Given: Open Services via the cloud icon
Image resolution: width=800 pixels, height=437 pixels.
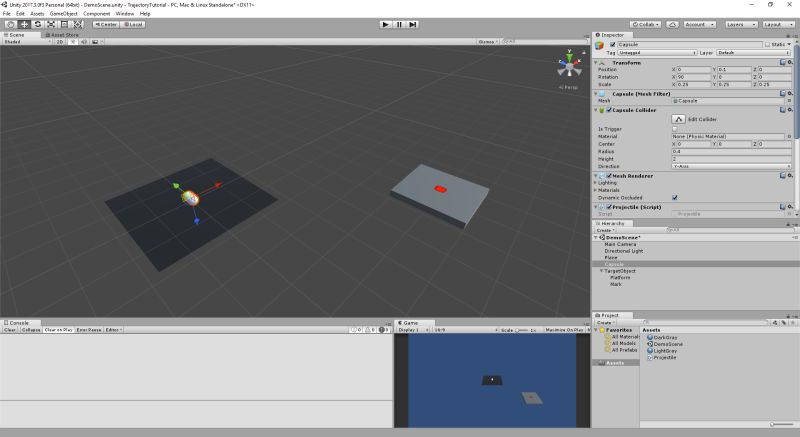Looking at the screenshot, I should [672, 24].
